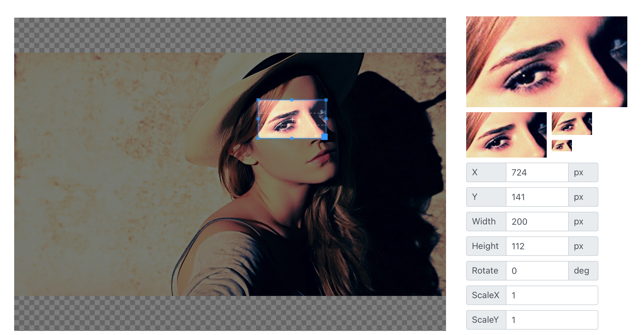Click the Y position input field
644x335 pixels.
[x=537, y=197]
